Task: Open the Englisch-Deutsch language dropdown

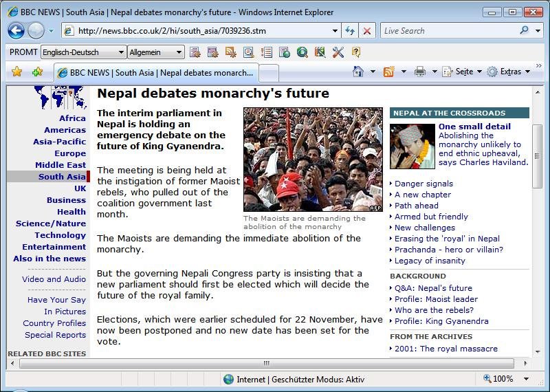Action: [x=83, y=52]
